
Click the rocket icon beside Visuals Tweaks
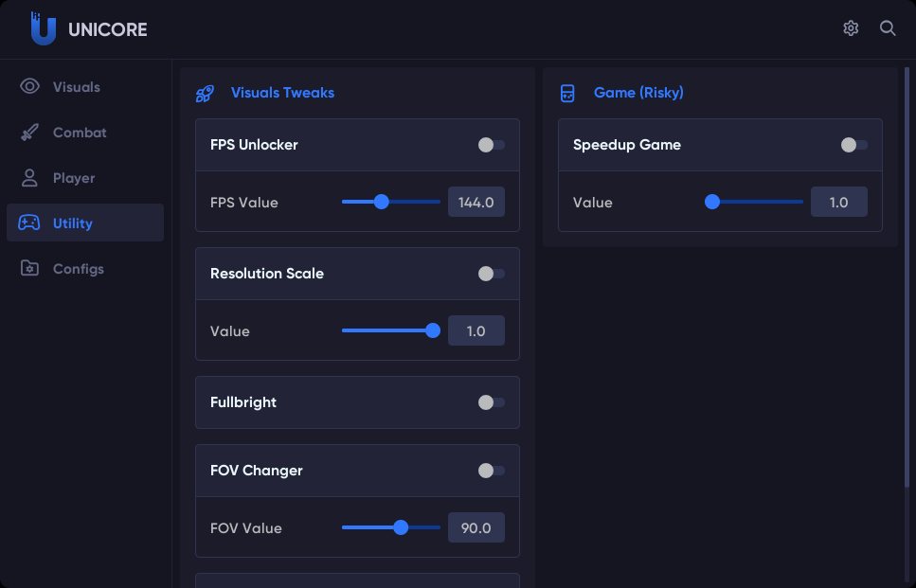click(x=205, y=93)
